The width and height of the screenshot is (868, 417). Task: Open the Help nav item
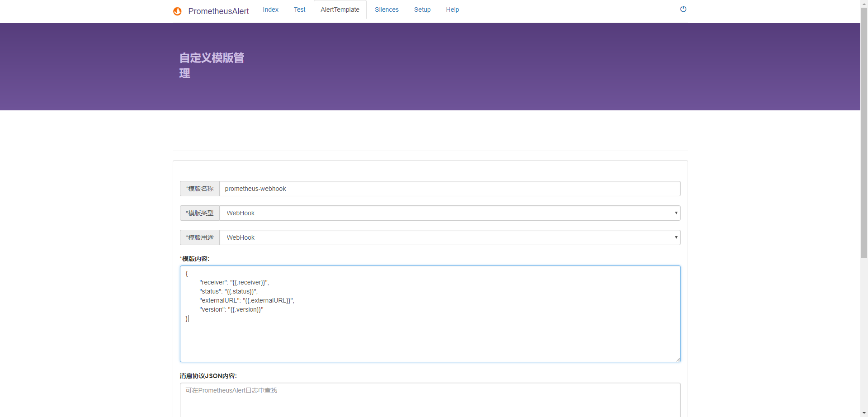(x=453, y=9)
